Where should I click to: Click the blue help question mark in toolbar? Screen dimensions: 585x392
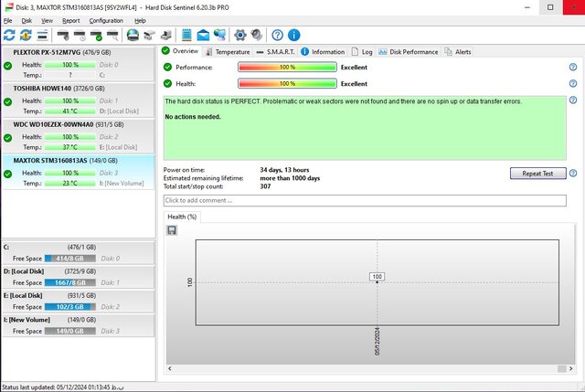(x=278, y=35)
